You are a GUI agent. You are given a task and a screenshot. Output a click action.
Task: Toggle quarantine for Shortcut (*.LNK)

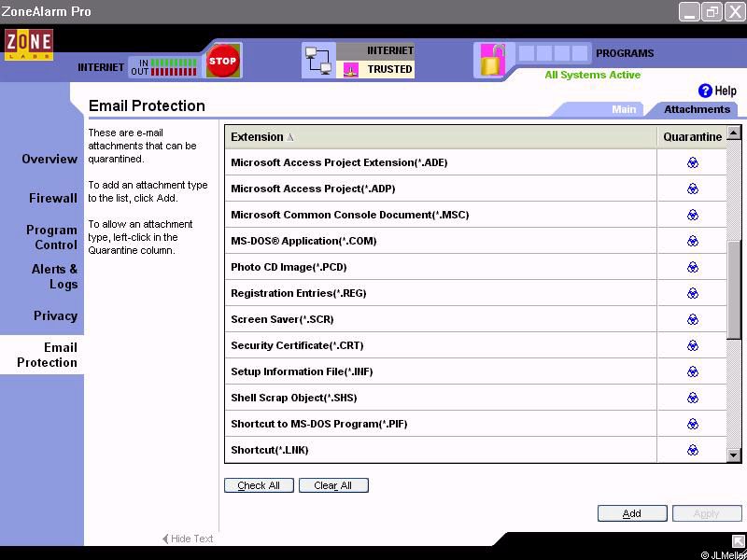coord(693,450)
